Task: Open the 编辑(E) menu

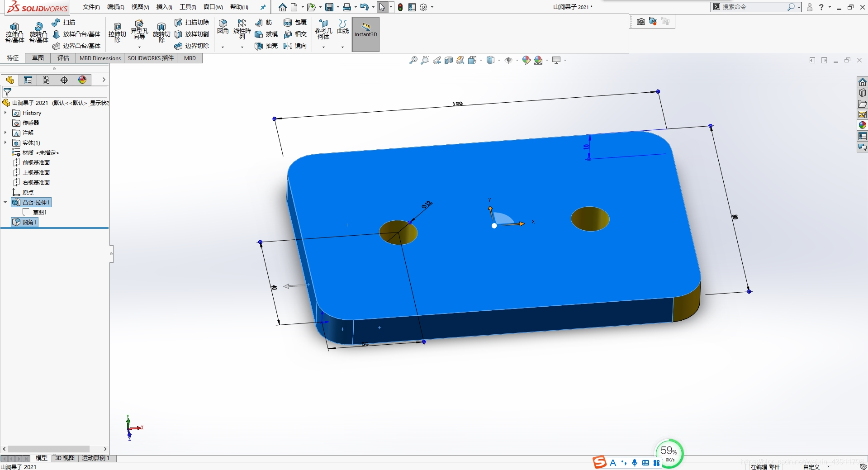Action: [115, 7]
